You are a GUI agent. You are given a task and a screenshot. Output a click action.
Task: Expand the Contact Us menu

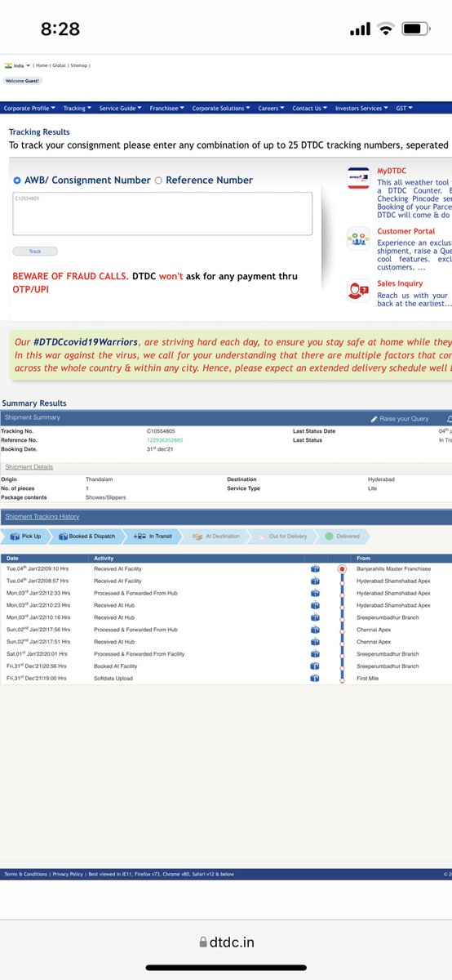(310, 108)
